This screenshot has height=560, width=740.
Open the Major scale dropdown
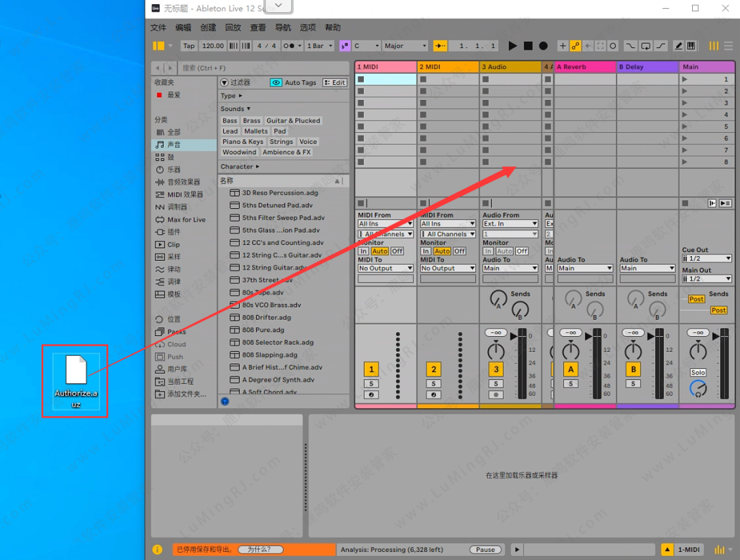point(405,46)
